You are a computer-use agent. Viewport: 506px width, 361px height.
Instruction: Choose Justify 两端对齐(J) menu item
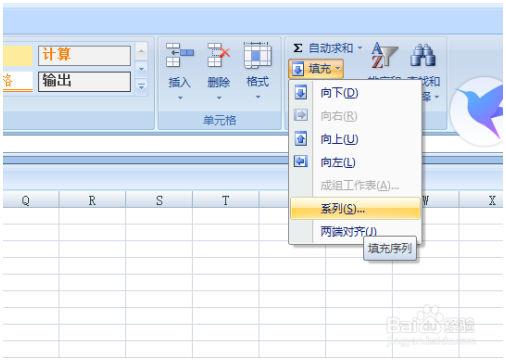pos(355,231)
